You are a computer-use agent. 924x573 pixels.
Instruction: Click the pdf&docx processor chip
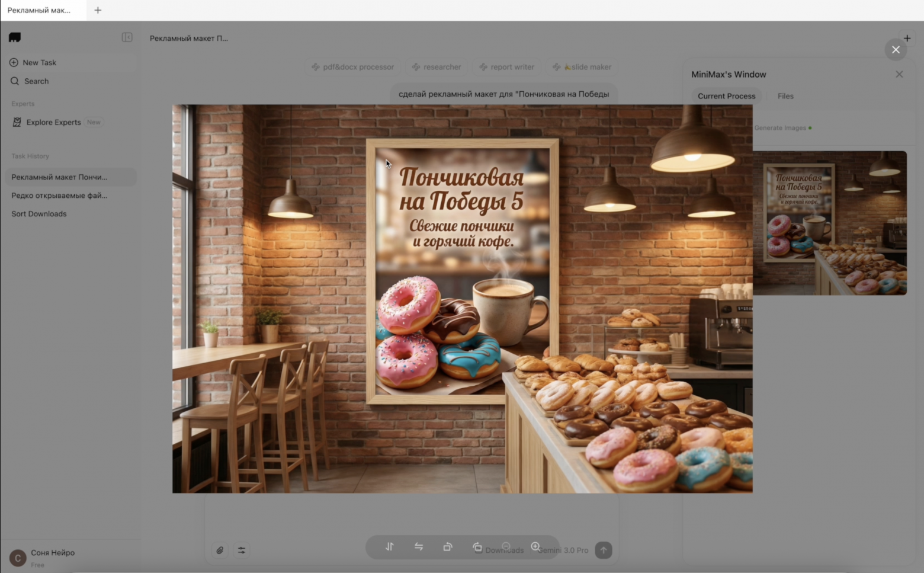tap(352, 67)
